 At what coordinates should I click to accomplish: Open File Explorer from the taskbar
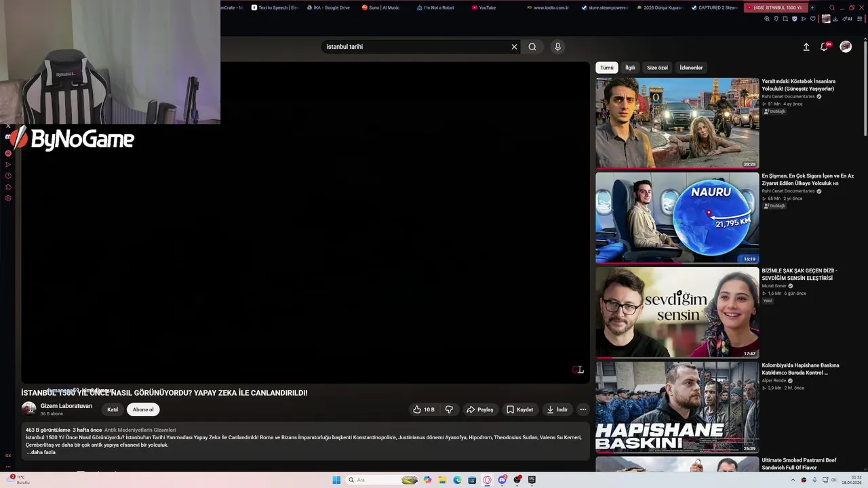tap(442, 480)
